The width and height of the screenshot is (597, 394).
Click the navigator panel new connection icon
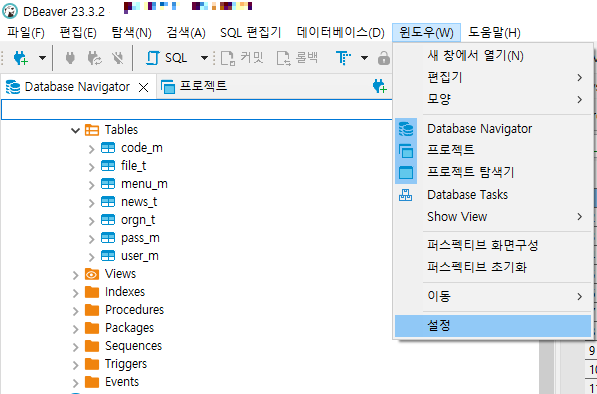(380, 86)
